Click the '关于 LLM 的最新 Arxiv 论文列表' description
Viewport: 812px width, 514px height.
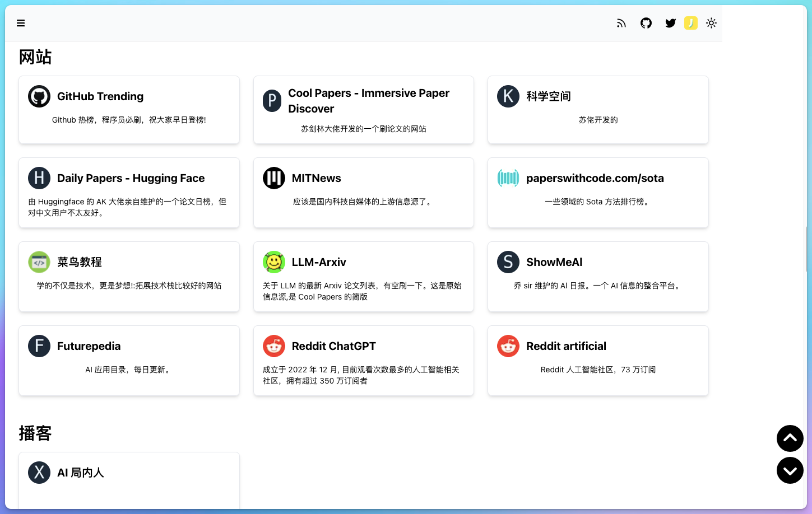tap(363, 291)
